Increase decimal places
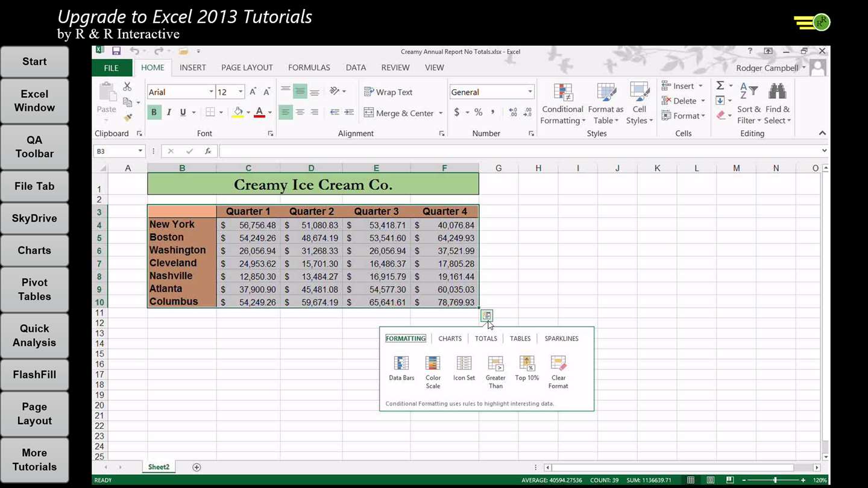The image size is (868, 488). 513,112
